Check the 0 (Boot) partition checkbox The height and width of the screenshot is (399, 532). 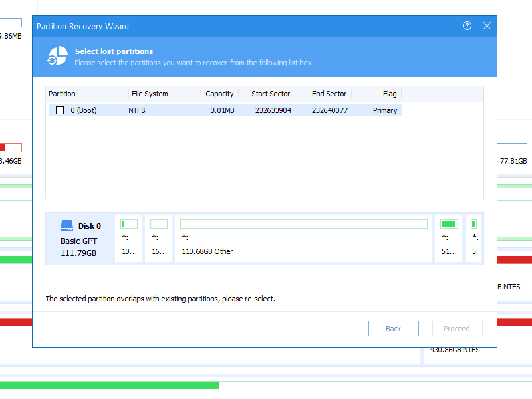tap(60, 110)
